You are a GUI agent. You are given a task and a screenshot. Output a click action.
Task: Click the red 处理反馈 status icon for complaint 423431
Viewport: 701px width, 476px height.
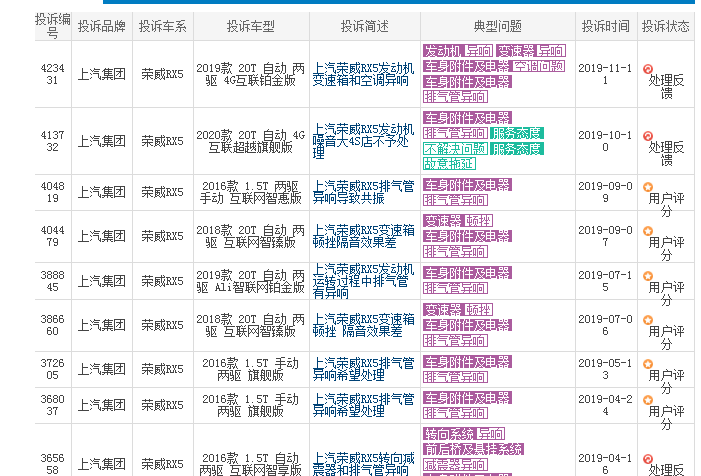point(647,69)
